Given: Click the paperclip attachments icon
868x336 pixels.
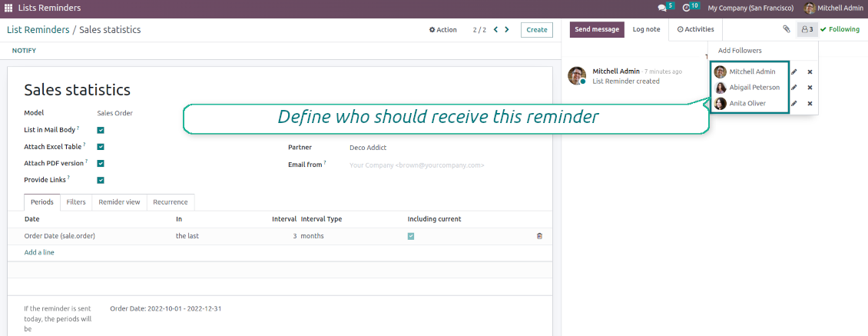Looking at the screenshot, I should (786, 29).
